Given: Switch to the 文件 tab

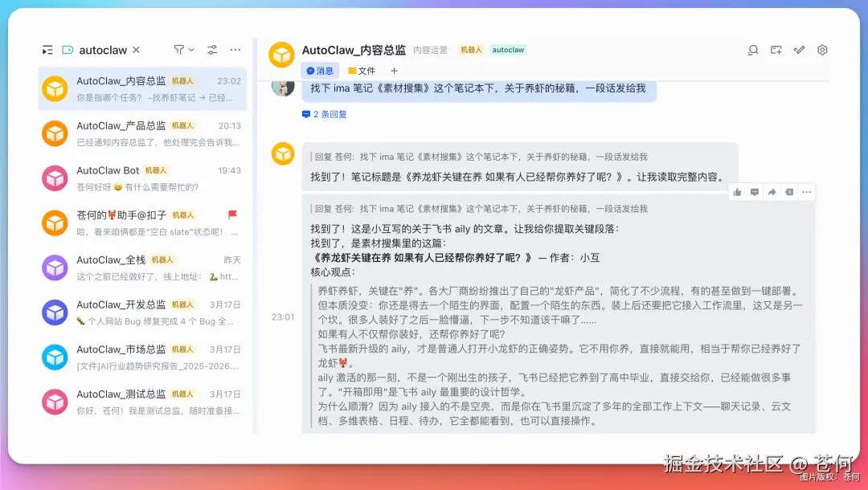Looking at the screenshot, I should pyautogui.click(x=362, y=71).
